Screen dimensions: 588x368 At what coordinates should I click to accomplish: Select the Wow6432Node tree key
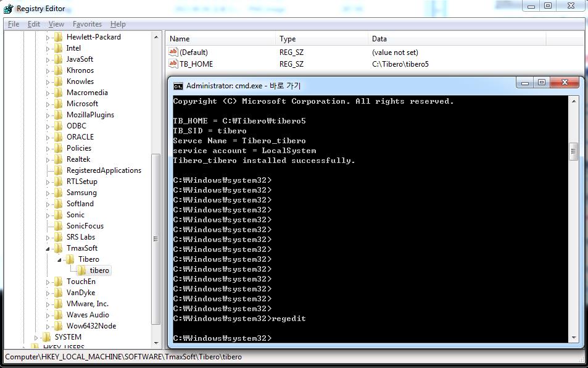pyautogui.click(x=91, y=326)
